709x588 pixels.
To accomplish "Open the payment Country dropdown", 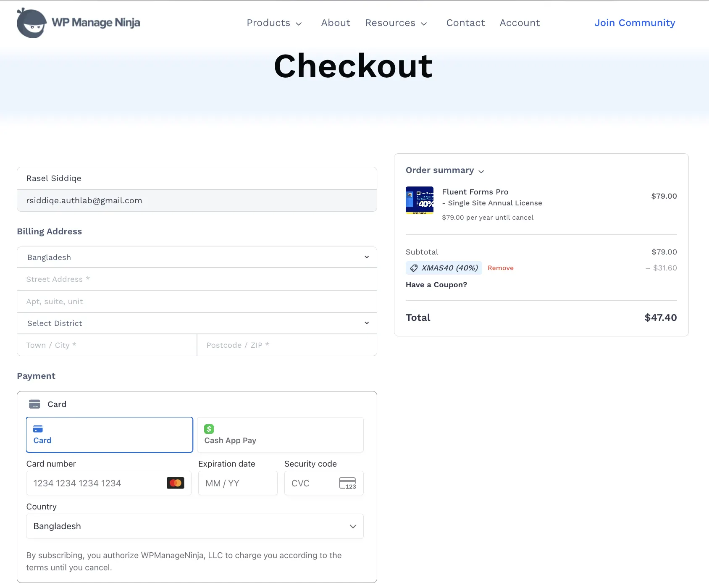I will pyautogui.click(x=194, y=526).
